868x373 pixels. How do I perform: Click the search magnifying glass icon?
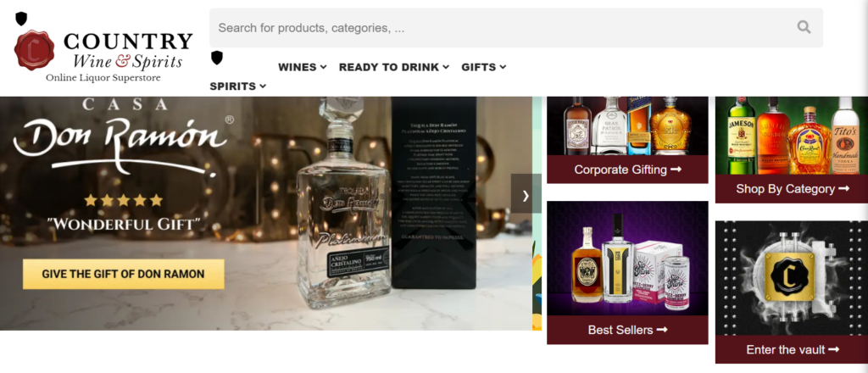[x=804, y=27]
